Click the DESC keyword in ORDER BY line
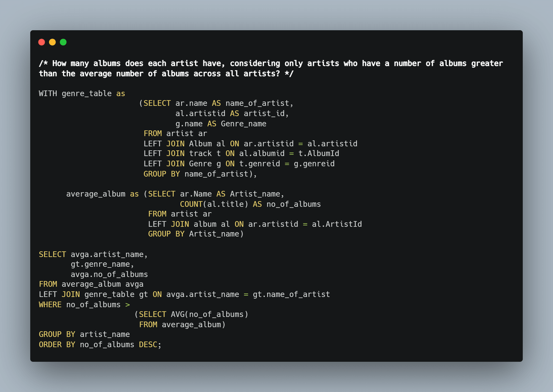The width and height of the screenshot is (553, 392). click(148, 344)
